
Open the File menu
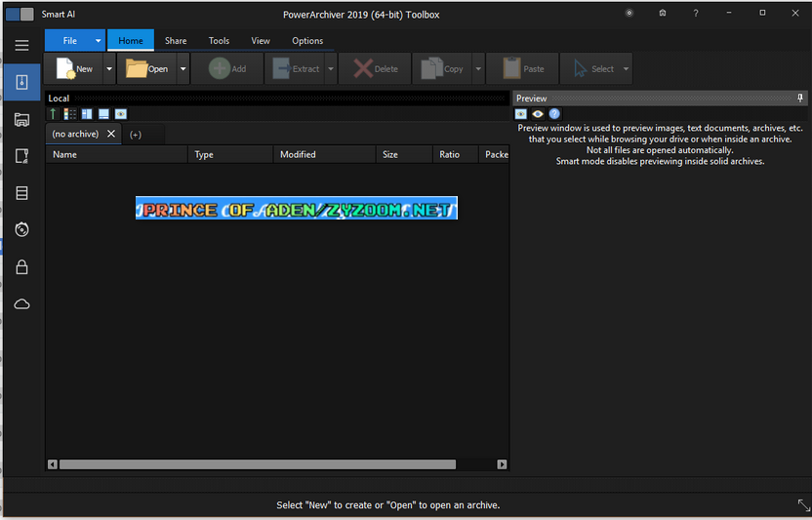pyautogui.click(x=69, y=40)
